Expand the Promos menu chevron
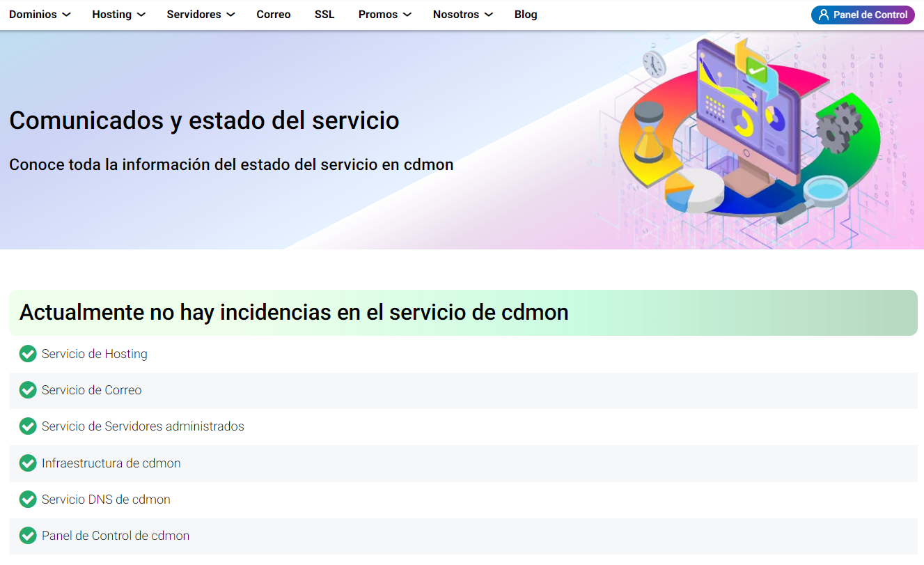 (407, 15)
